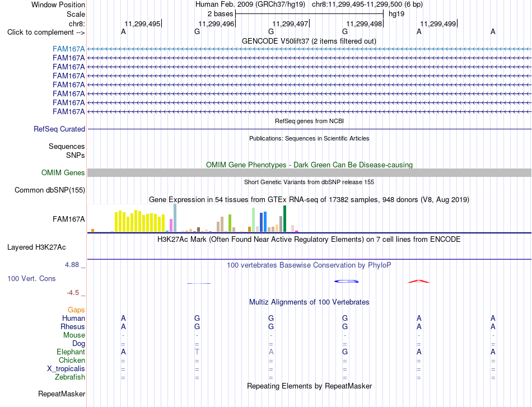
Task: Click the chr8:11,299,495-11,299,500 header text
Action: click(x=367, y=4)
